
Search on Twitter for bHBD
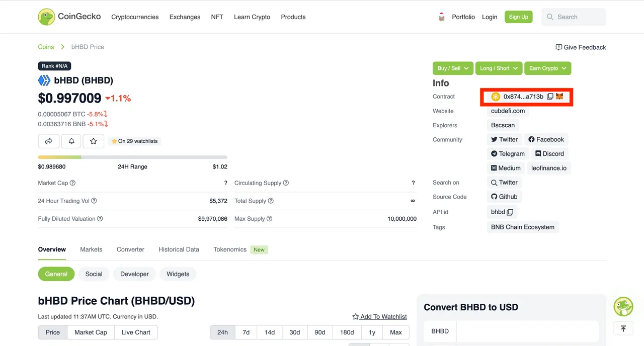pos(504,183)
